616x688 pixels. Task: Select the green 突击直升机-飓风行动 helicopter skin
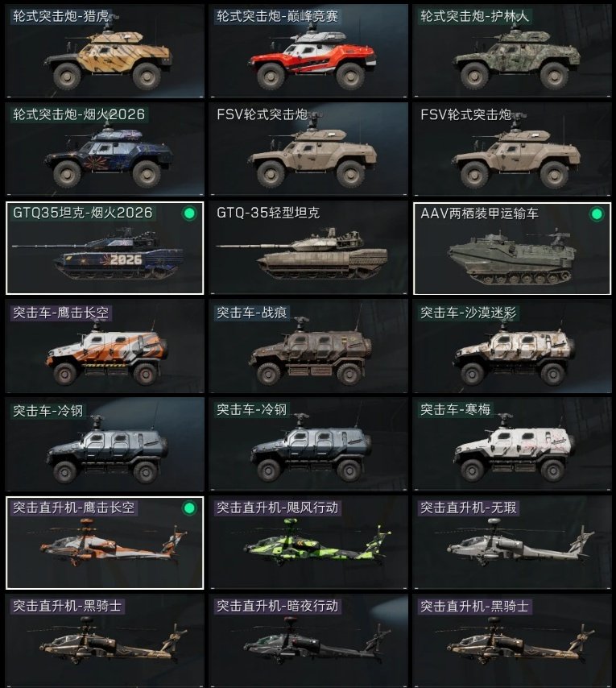308,543
